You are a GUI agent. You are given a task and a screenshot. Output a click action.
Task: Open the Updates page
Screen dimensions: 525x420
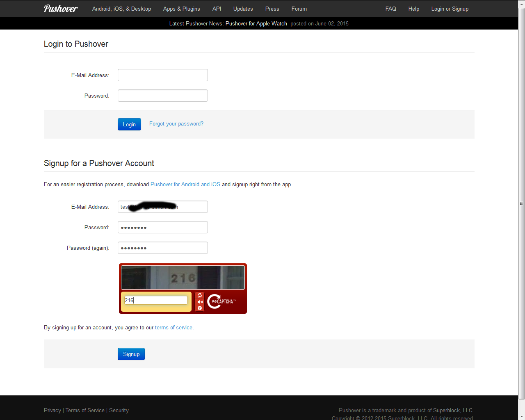[243, 9]
